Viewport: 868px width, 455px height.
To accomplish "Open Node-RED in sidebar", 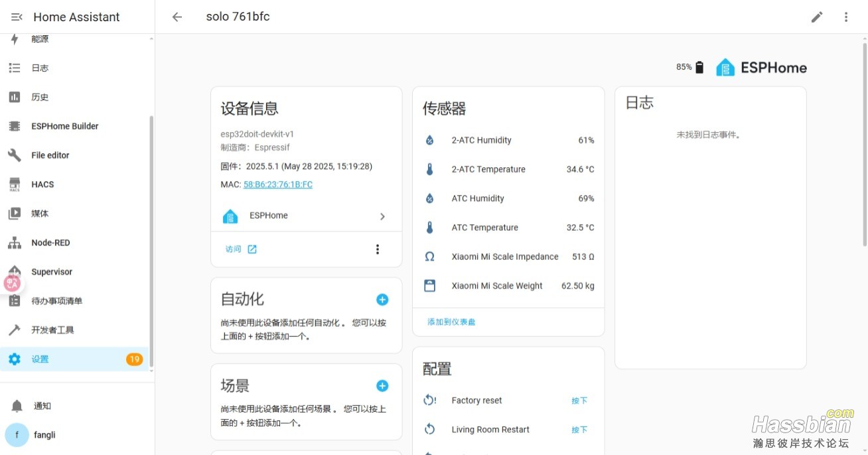I will point(76,243).
